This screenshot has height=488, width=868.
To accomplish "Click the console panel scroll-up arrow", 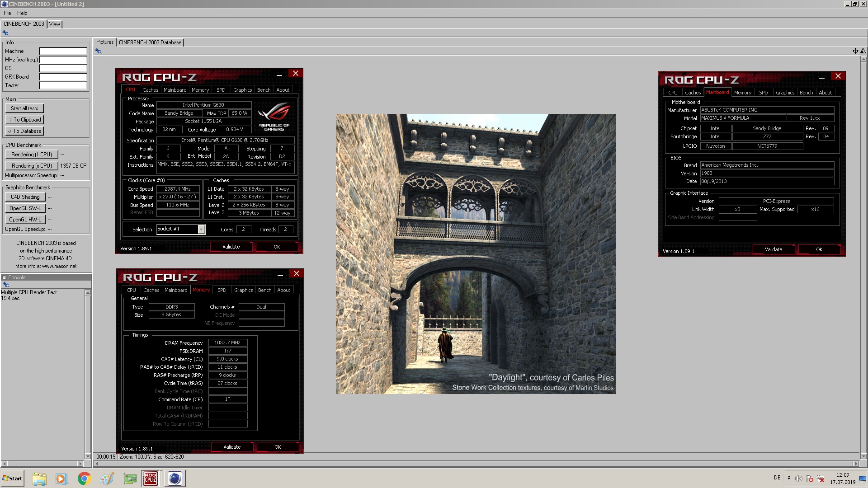I will pyautogui.click(x=88, y=293).
